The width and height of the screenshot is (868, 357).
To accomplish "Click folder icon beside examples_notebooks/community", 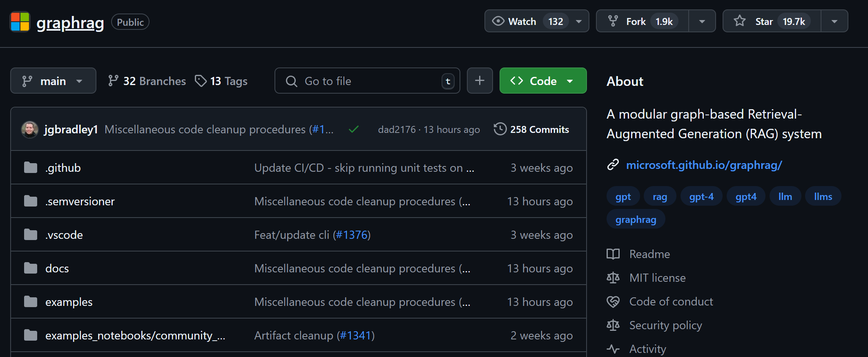I will 31,335.
